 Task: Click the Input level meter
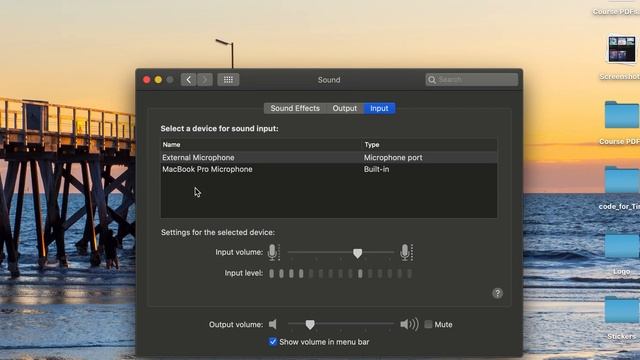(340, 273)
